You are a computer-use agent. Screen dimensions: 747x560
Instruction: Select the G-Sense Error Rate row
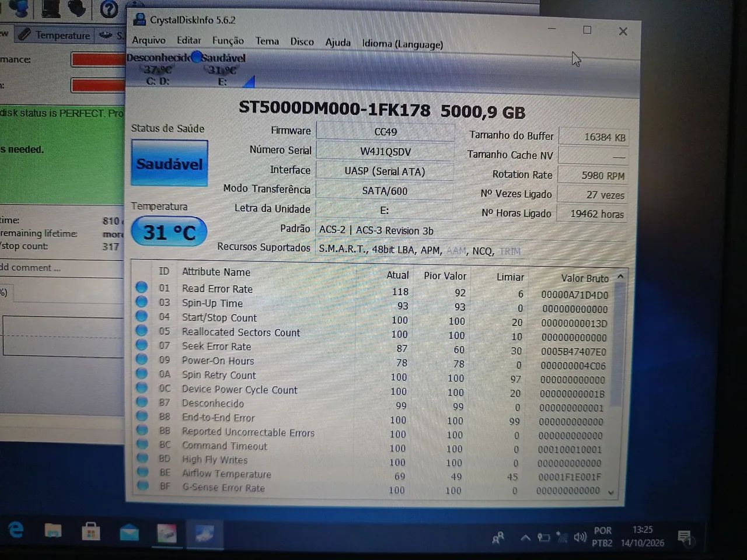(373, 489)
